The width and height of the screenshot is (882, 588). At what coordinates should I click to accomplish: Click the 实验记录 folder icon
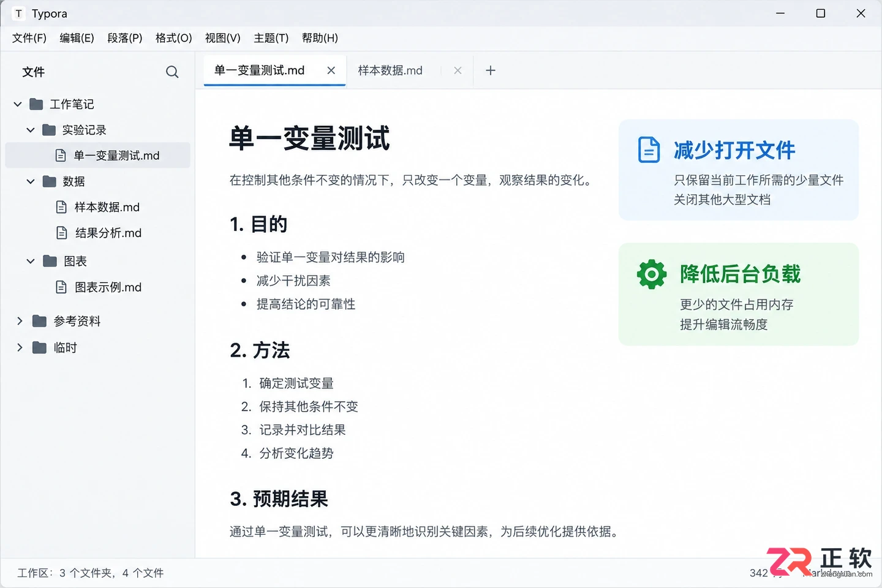pos(49,130)
